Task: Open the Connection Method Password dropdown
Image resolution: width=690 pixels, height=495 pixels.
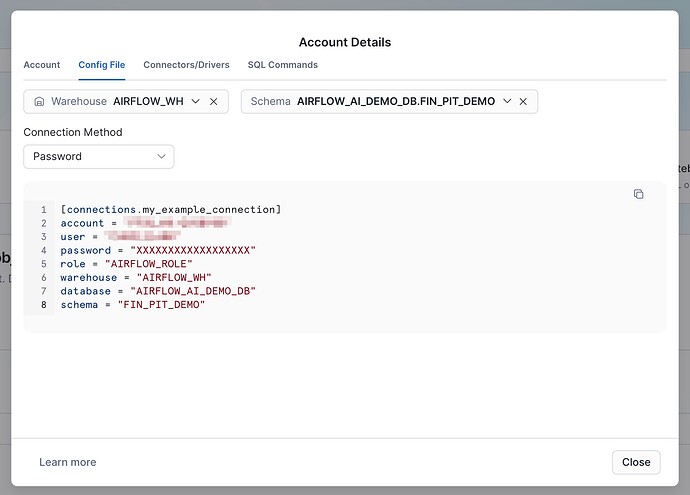Action: click(x=99, y=156)
